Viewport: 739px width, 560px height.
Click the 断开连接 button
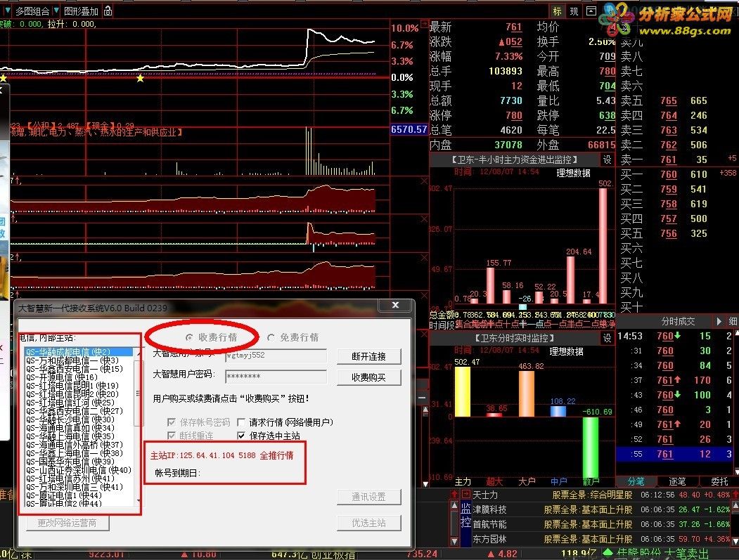[x=369, y=356]
